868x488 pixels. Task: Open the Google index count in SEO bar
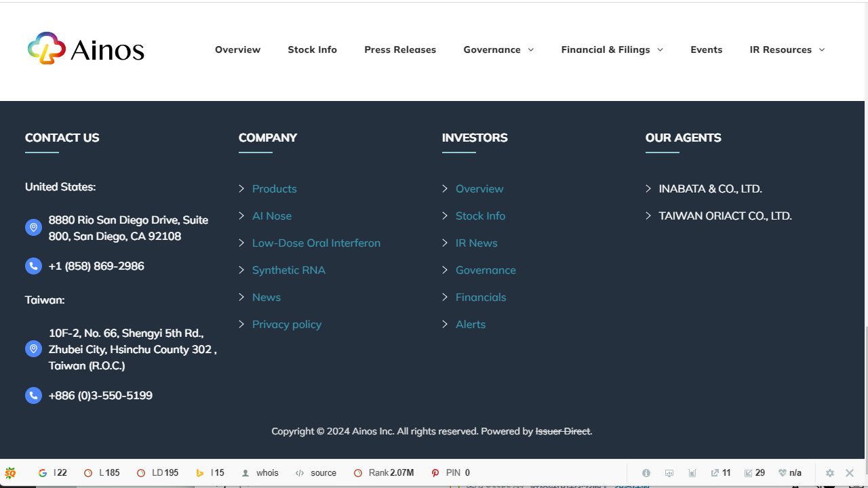[x=52, y=473]
